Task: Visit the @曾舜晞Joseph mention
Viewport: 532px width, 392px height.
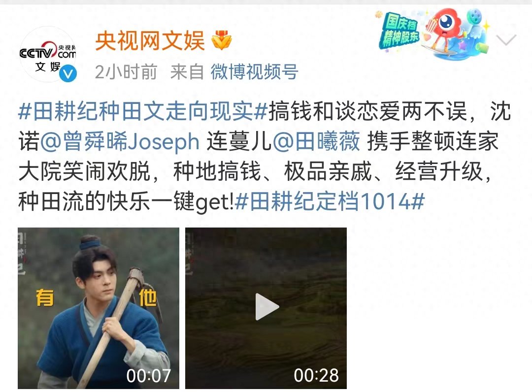Action: pyautogui.click(x=120, y=141)
